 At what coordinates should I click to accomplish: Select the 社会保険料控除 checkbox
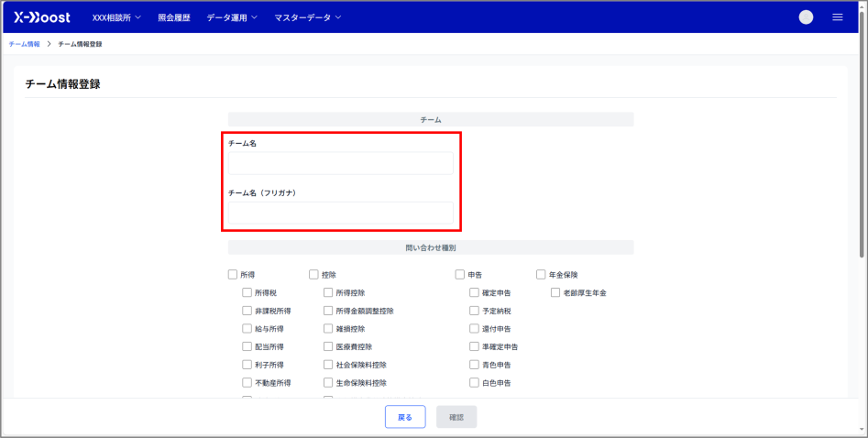click(328, 365)
